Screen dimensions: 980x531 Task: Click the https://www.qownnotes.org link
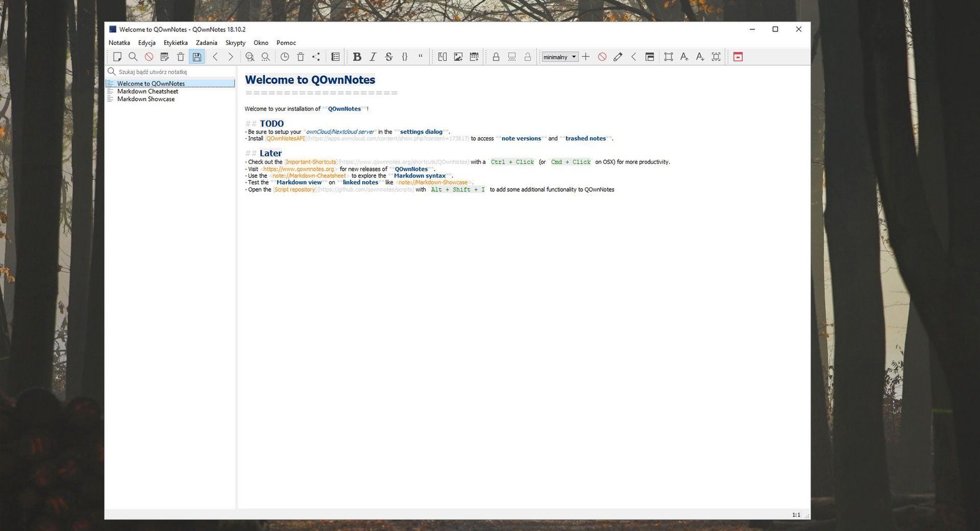tap(298, 169)
